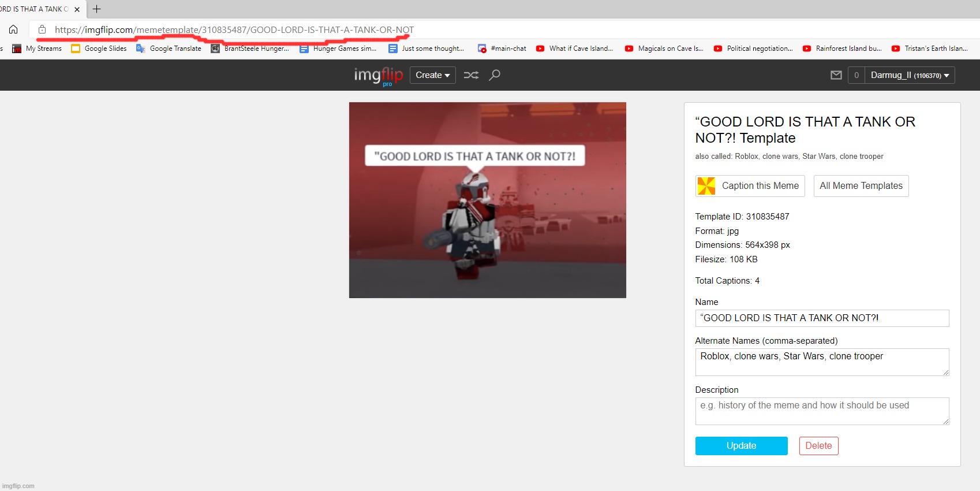Click the imgflip pro logo
The width and height of the screenshot is (980, 491).
point(378,76)
